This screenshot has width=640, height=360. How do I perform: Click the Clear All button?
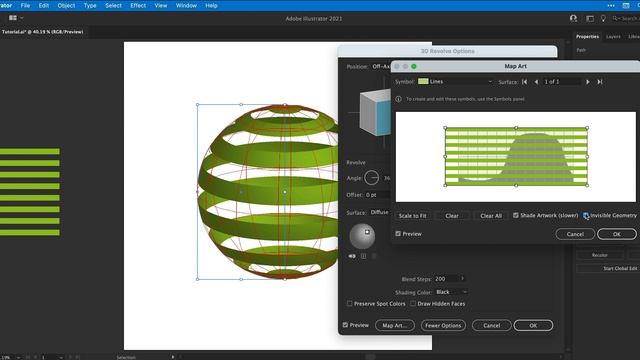[491, 216]
